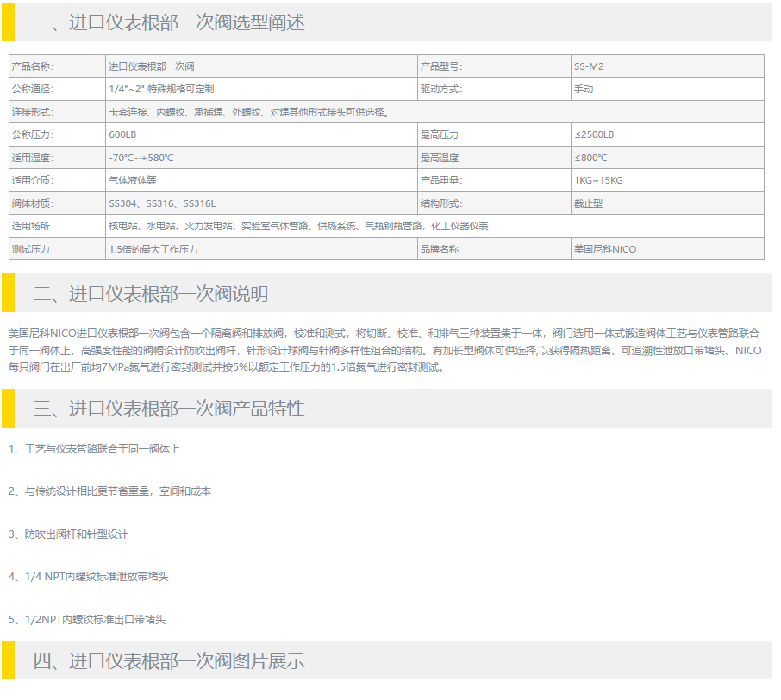Click the applicable places text starting 核电站
Viewport: 781px width, 700px height.
point(298,226)
